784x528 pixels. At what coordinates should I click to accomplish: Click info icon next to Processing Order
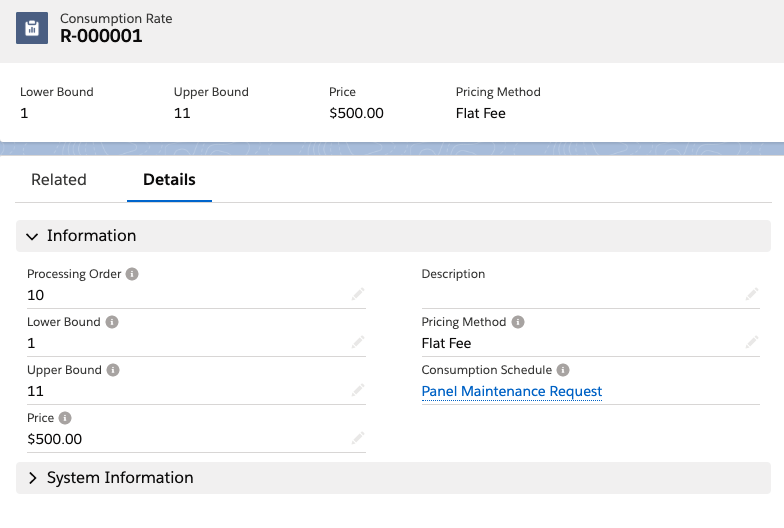coord(133,274)
